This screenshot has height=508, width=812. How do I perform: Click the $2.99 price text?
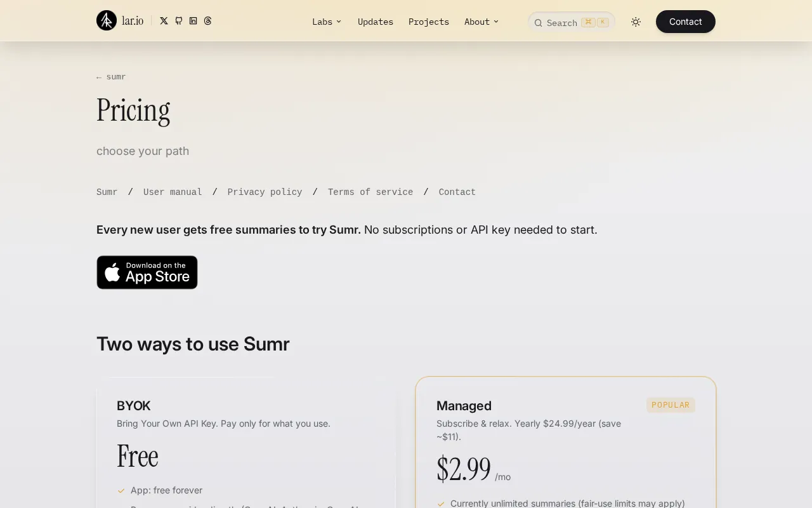[x=464, y=469]
